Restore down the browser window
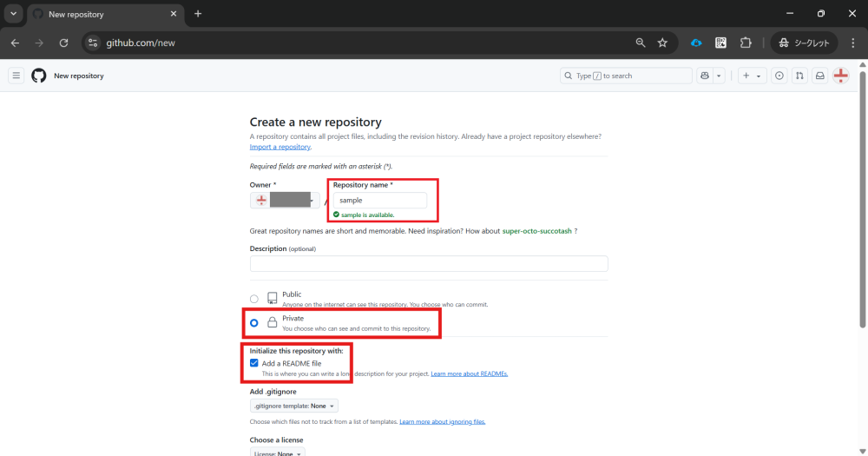The height and width of the screenshot is (456, 868). (x=821, y=13)
